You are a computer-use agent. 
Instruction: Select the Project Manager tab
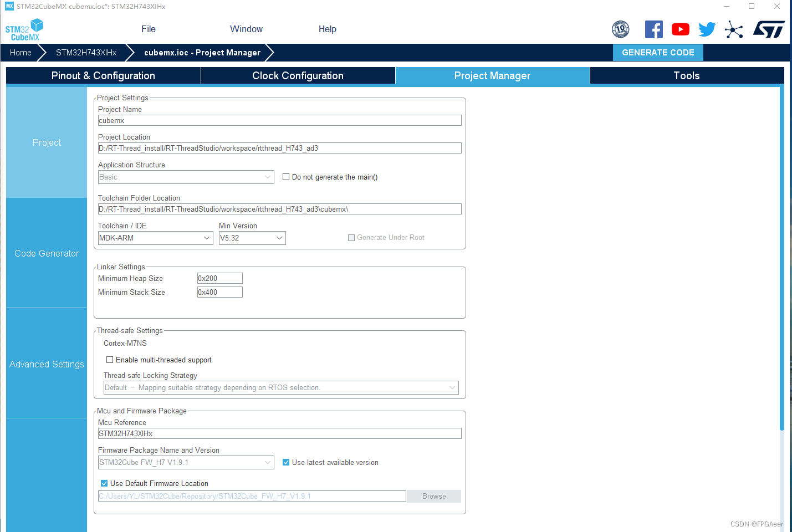[493, 76]
